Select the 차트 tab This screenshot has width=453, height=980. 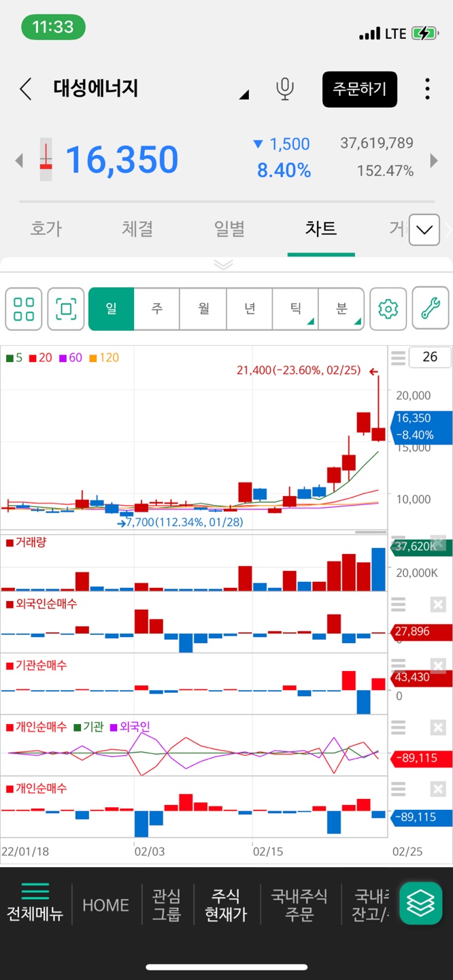click(x=321, y=229)
